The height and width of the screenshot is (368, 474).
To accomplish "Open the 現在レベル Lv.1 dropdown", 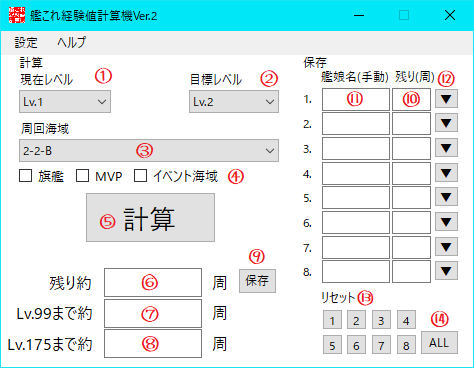I will click(65, 101).
